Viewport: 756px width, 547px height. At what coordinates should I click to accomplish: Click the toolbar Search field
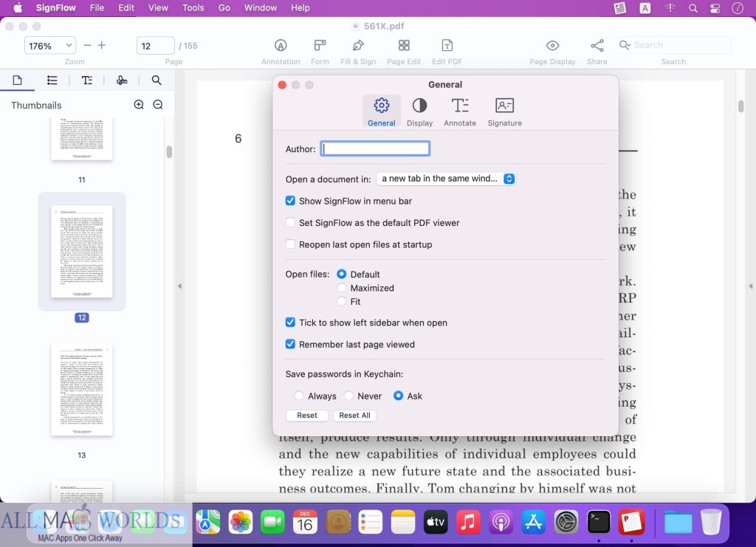tap(673, 45)
